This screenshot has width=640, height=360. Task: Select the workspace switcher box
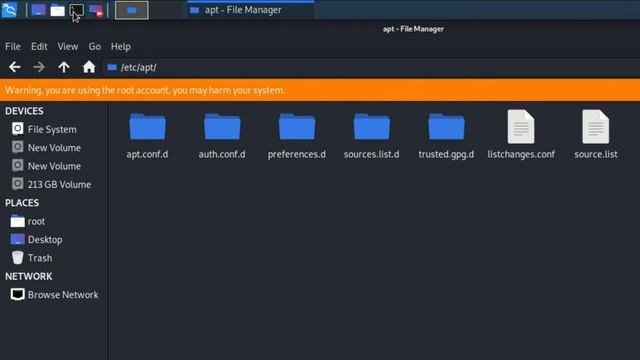point(131,10)
